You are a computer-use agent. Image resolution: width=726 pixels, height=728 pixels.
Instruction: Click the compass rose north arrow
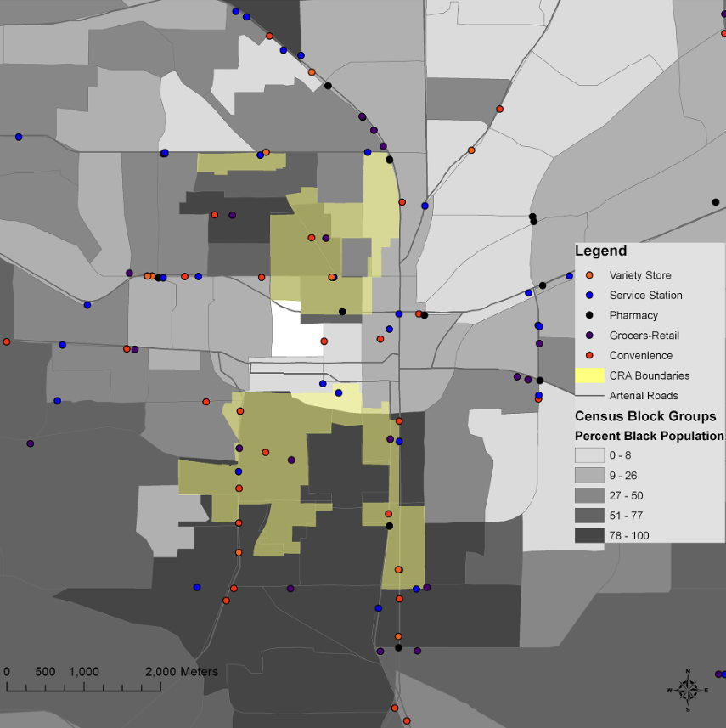688,690
